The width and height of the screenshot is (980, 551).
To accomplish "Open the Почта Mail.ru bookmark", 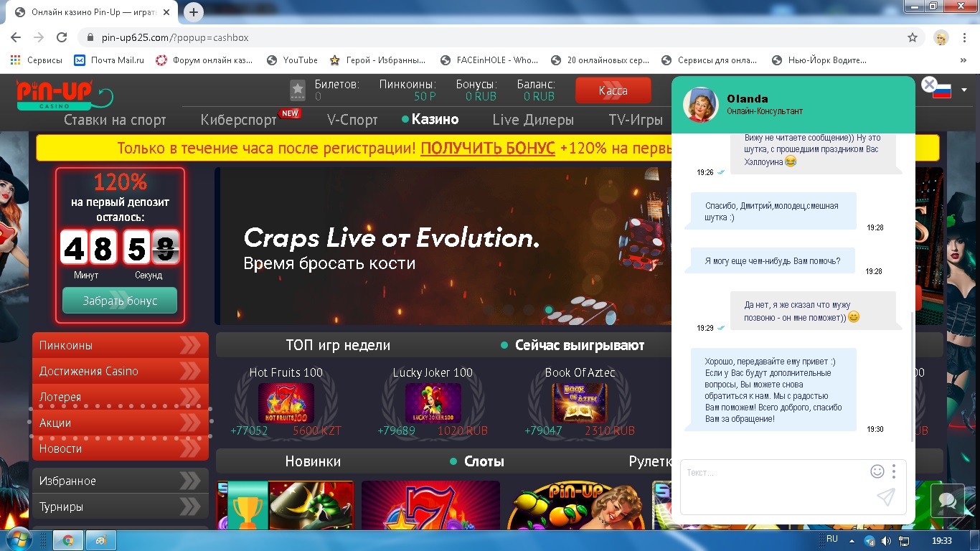I will [109, 60].
